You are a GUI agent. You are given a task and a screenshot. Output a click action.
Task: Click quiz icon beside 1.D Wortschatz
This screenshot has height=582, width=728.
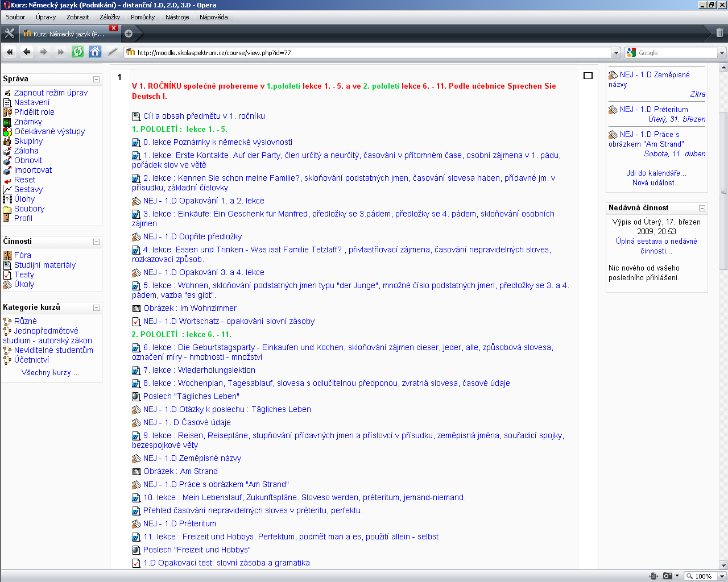tap(136, 321)
